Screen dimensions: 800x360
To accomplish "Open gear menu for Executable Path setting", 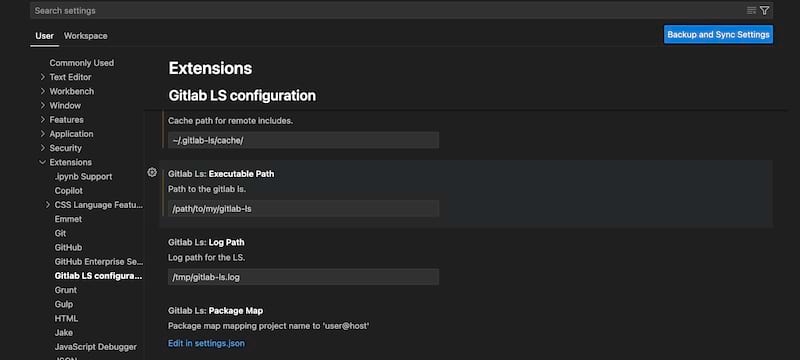I will pos(152,172).
